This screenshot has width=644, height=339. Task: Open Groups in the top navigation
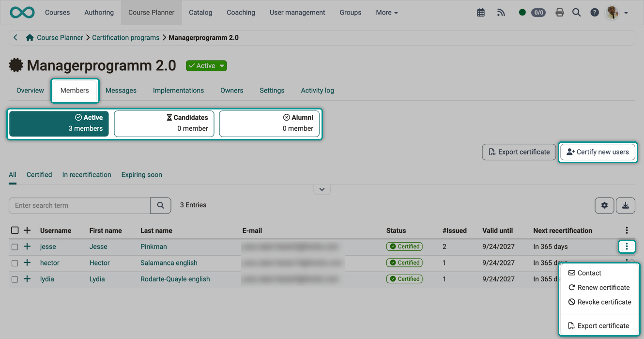[351, 13]
